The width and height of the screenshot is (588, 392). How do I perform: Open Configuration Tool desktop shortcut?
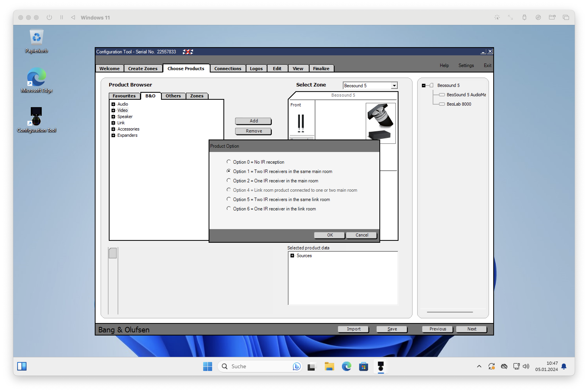click(x=36, y=120)
